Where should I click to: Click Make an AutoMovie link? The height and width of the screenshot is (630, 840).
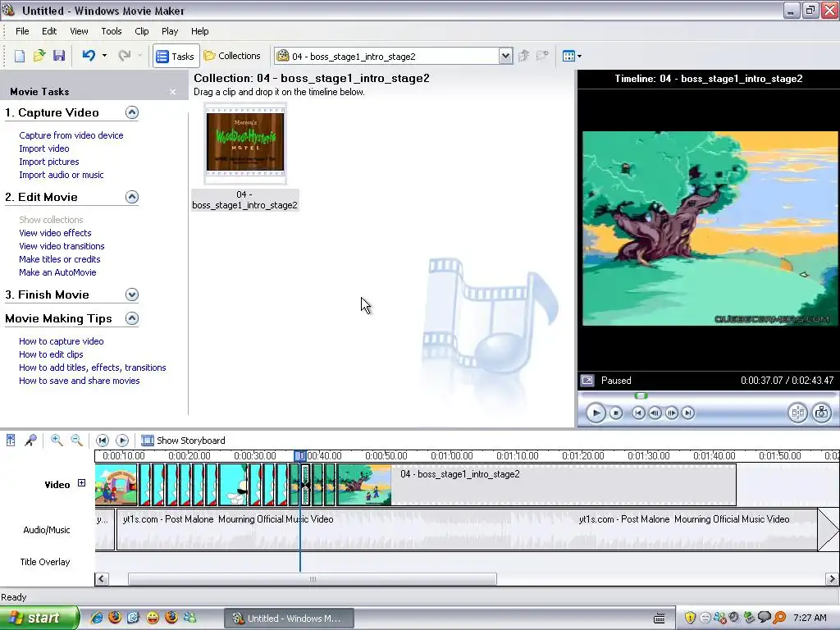pos(57,272)
